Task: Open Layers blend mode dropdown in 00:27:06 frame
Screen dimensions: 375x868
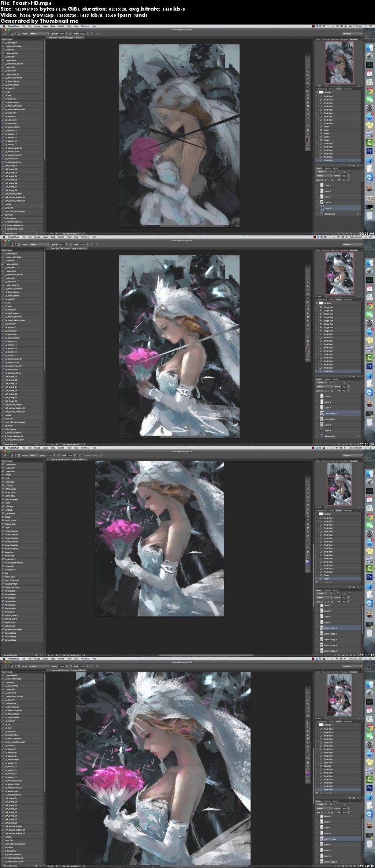Action: [324, 176]
